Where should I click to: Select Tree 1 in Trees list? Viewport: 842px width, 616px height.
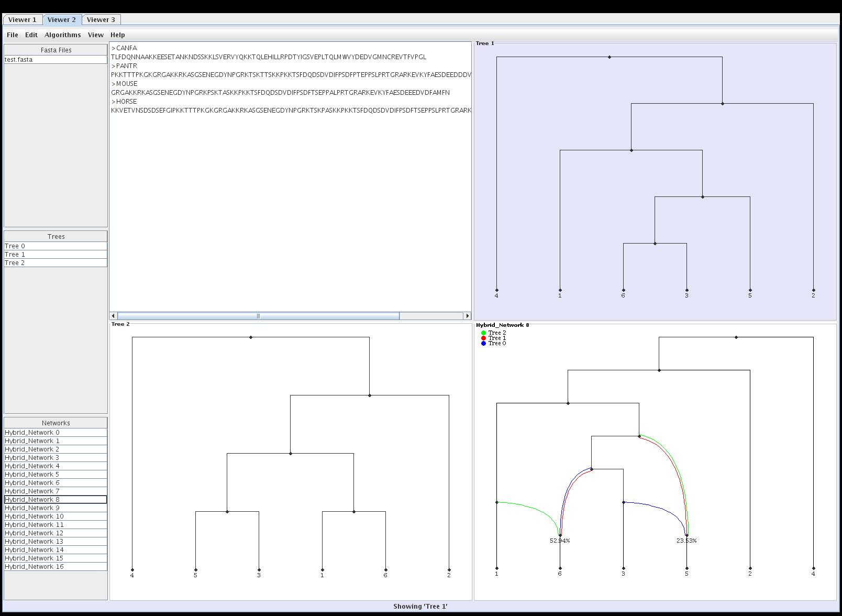coord(56,255)
